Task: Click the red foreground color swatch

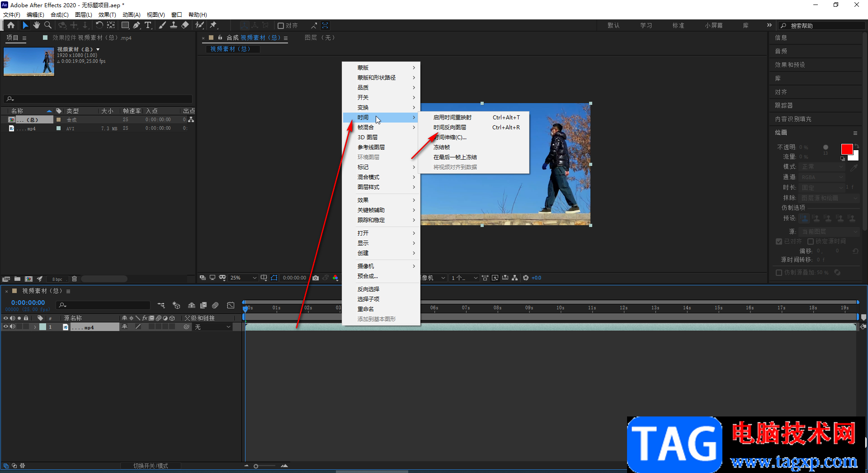Action: pyautogui.click(x=847, y=149)
